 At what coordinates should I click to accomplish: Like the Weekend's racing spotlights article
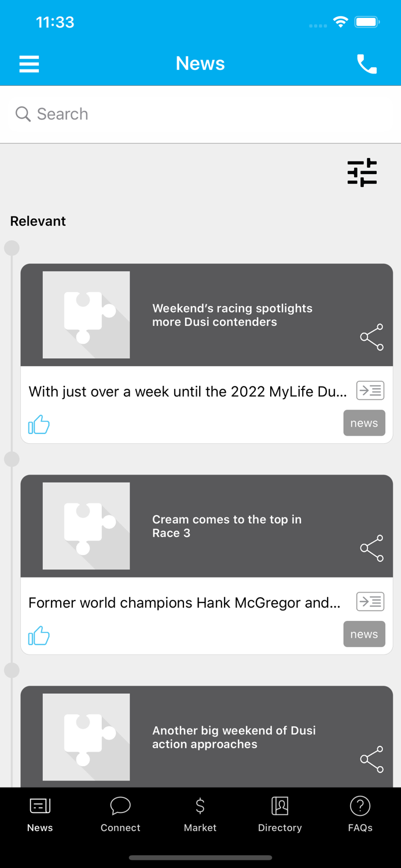pyautogui.click(x=39, y=425)
